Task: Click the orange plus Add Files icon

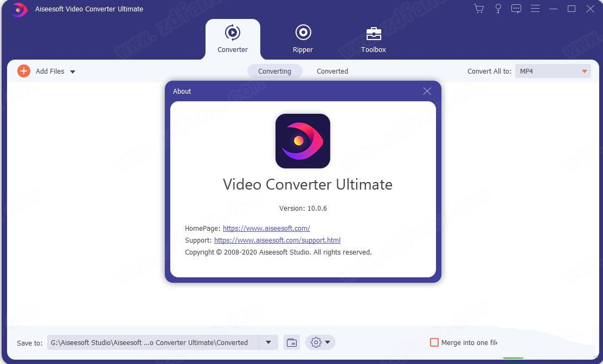Action: 24,71
